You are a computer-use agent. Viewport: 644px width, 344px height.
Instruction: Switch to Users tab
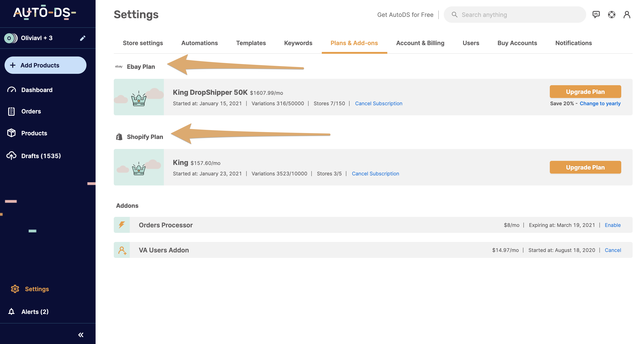tap(471, 43)
